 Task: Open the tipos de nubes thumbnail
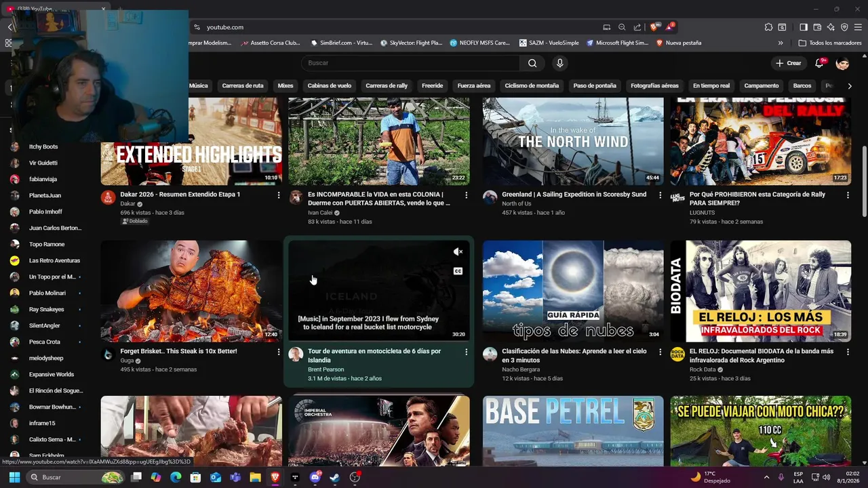(573, 291)
